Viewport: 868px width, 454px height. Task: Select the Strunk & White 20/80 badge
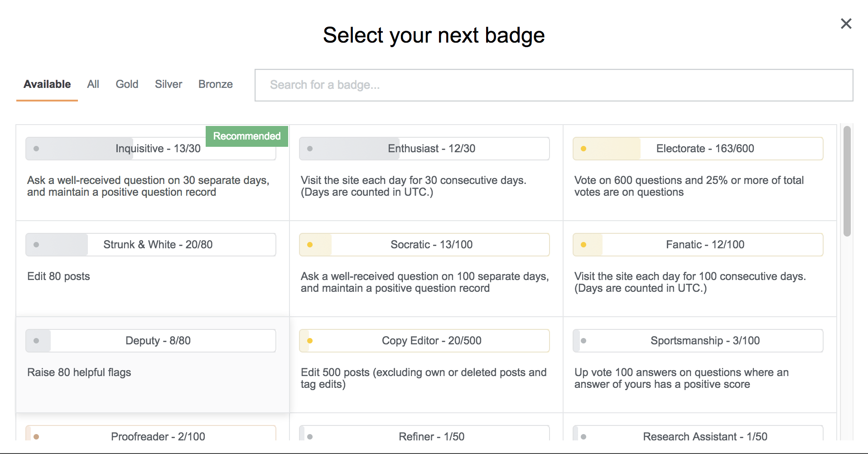[x=150, y=245]
